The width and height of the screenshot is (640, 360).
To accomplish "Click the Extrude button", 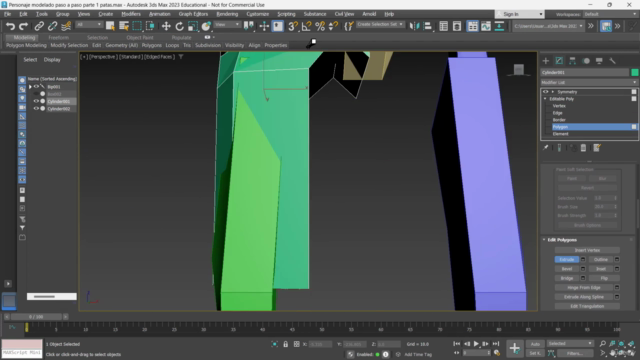I will (567, 260).
